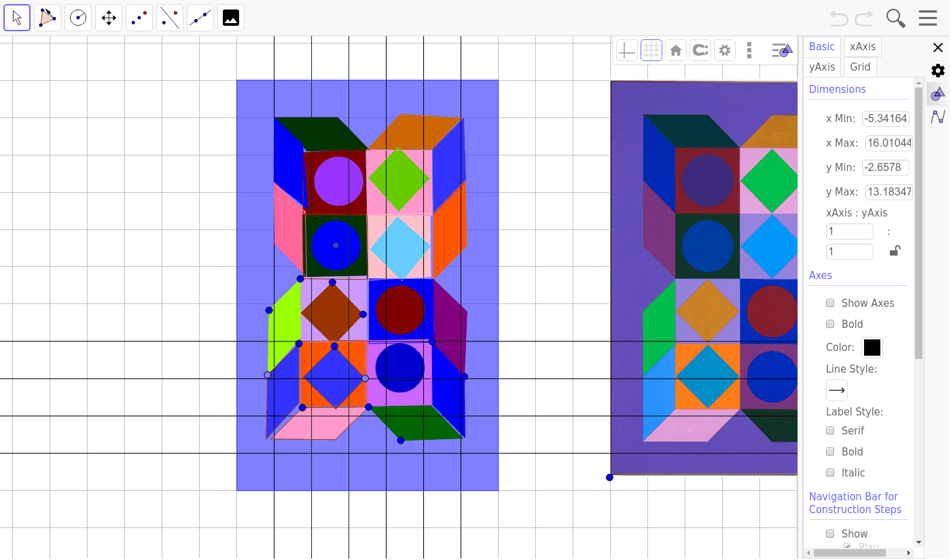
Task: Select the pink parallelogram at bottom
Action: click(x=318, y=424)
